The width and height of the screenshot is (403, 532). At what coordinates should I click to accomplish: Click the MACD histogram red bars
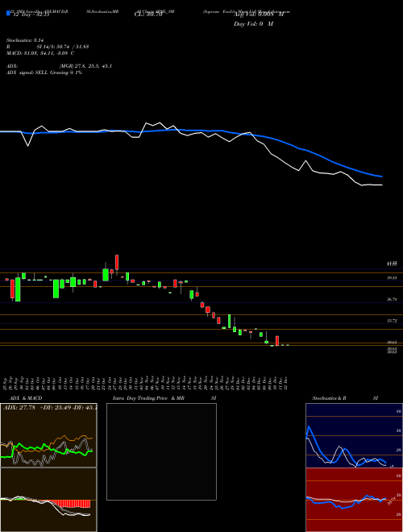pyautogui.click(x=70, y=504)
